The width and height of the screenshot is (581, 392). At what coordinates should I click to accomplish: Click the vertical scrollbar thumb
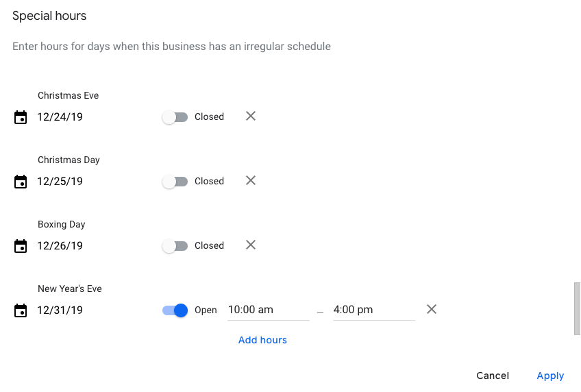pyautogui.click(x=577, y=308)
